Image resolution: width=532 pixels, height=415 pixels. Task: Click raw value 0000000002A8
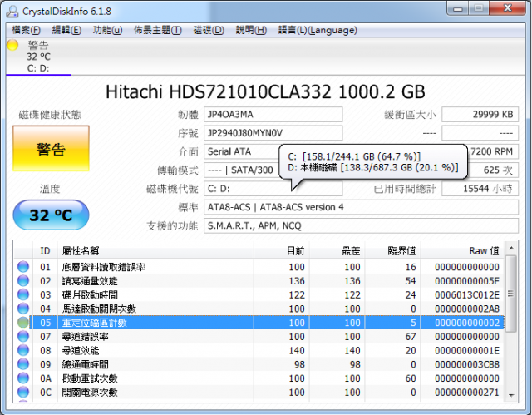[467, 309]
